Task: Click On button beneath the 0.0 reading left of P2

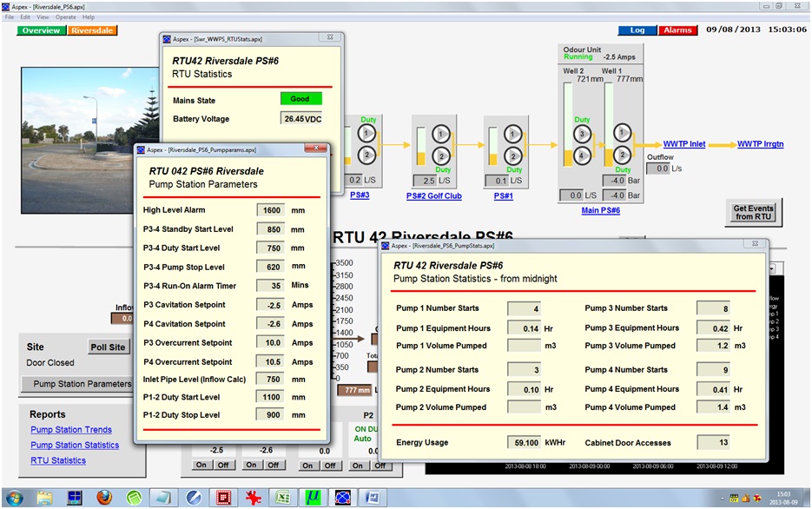Action: 307,466
